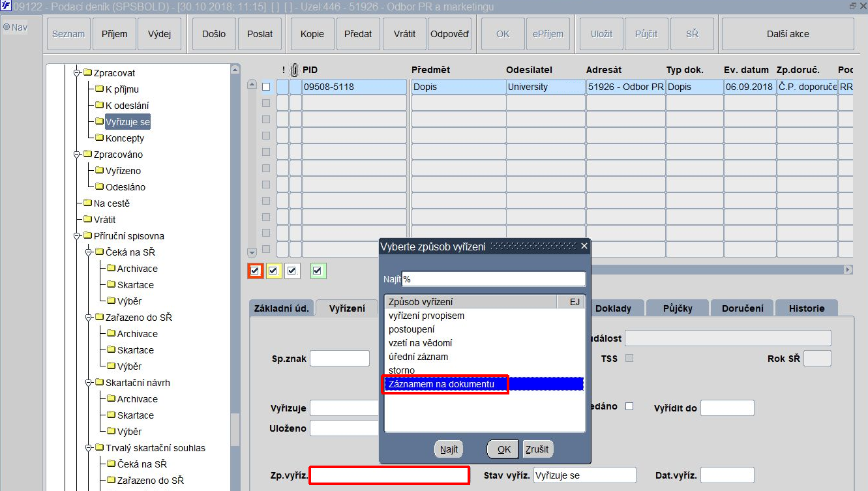
Task: Click the Předat toolbar button
Action: (358, 34)
